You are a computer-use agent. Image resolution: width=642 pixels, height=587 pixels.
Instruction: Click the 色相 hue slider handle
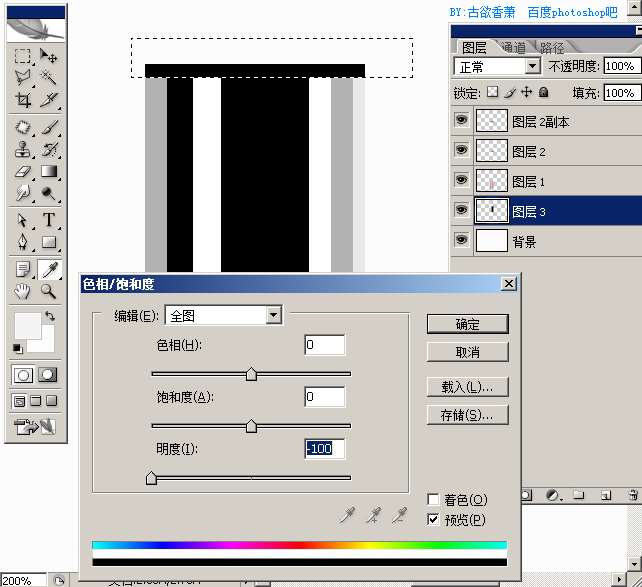251,374
